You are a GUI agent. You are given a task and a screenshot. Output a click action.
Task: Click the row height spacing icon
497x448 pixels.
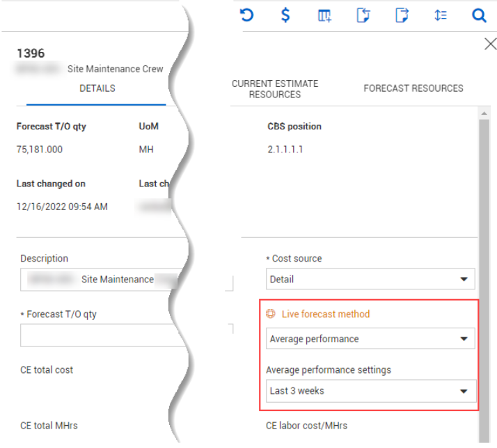tap(440, 15)
